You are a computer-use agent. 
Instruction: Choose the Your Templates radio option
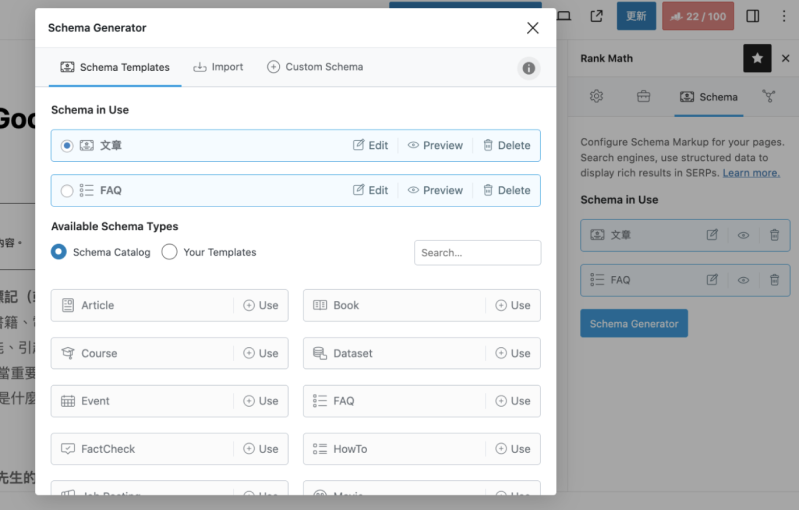(169, 252)
